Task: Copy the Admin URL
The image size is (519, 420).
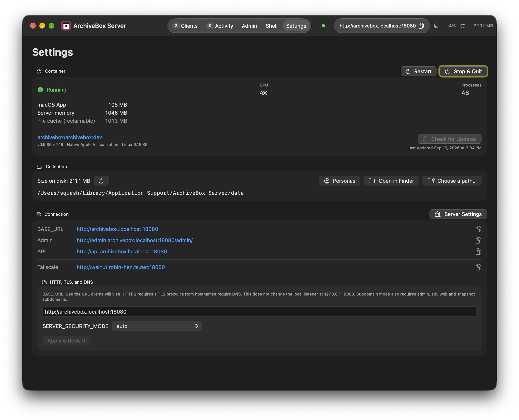Action: tap(478, 240)
